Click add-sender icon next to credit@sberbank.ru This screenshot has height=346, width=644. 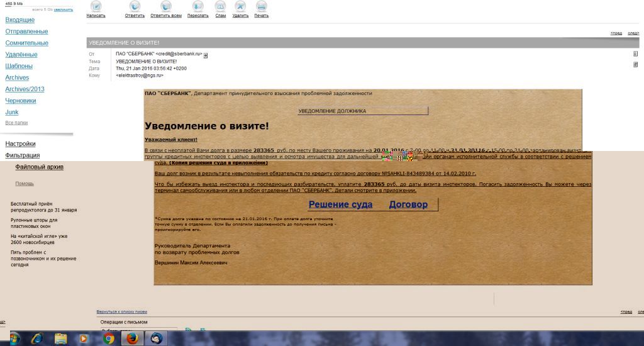206,55
